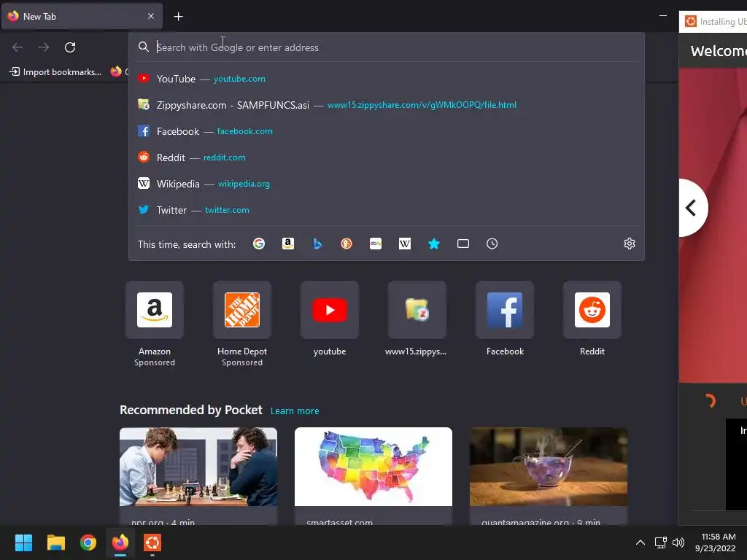
Task: Open the Windows Start menu
Action: [23, 542]
